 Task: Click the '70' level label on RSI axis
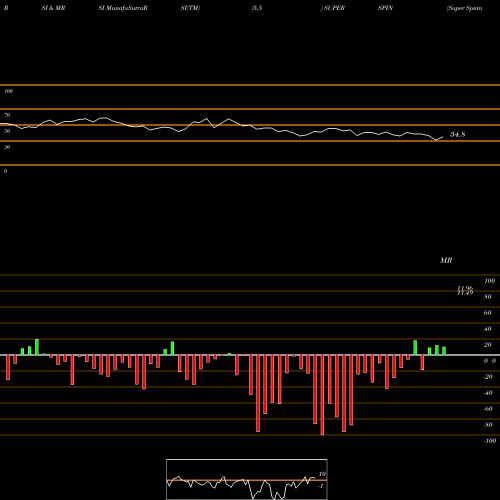[x=7, y=115]
